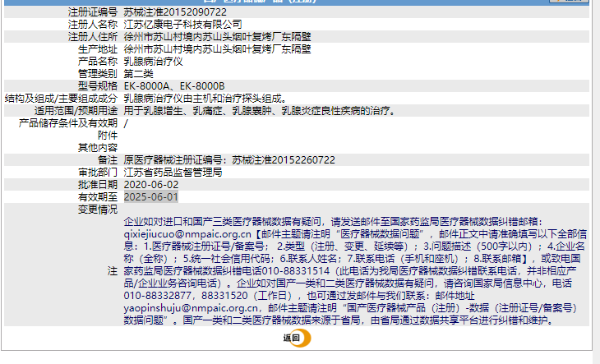
Task: Click the 变更情况 row label
Action: [97, 210]
